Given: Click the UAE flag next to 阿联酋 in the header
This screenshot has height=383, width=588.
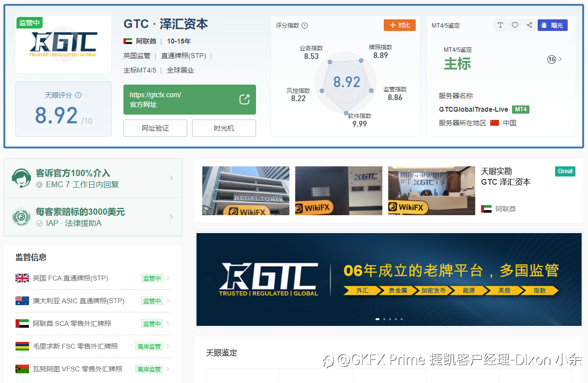Looking at the screenshot, I should [128, 41].
